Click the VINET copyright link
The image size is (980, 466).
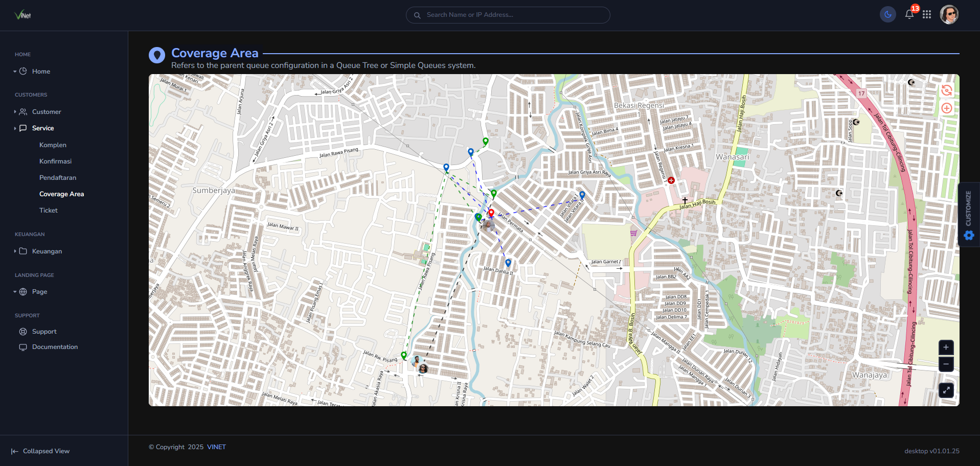point(216,447)
